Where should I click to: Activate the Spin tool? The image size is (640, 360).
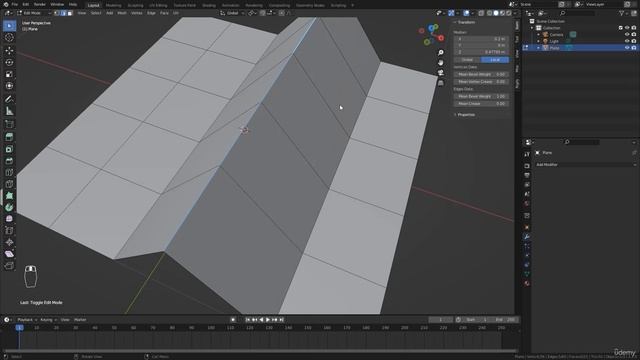9,207
